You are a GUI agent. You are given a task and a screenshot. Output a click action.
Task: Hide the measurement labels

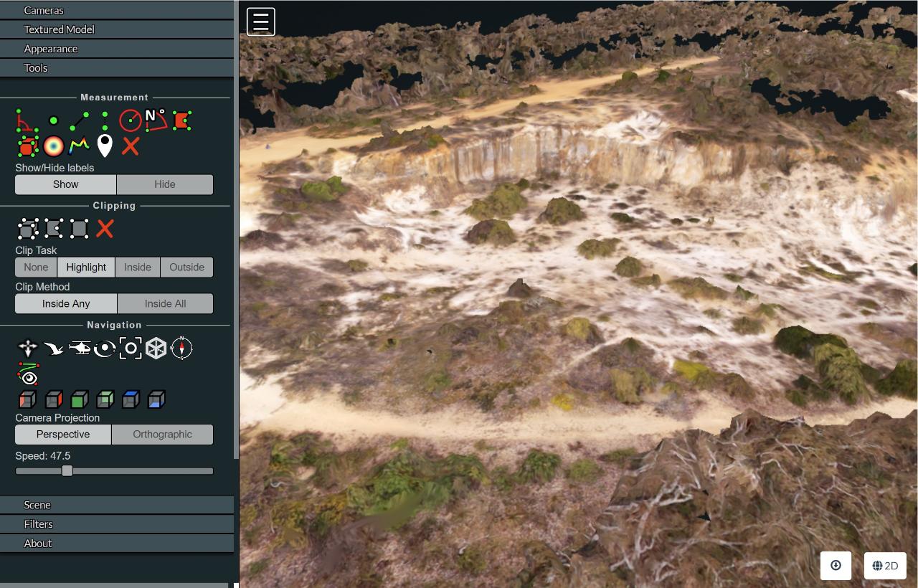164,184
